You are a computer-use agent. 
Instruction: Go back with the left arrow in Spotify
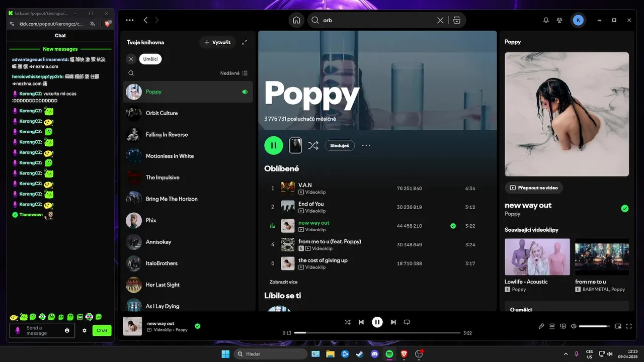(x=146, y=20)
